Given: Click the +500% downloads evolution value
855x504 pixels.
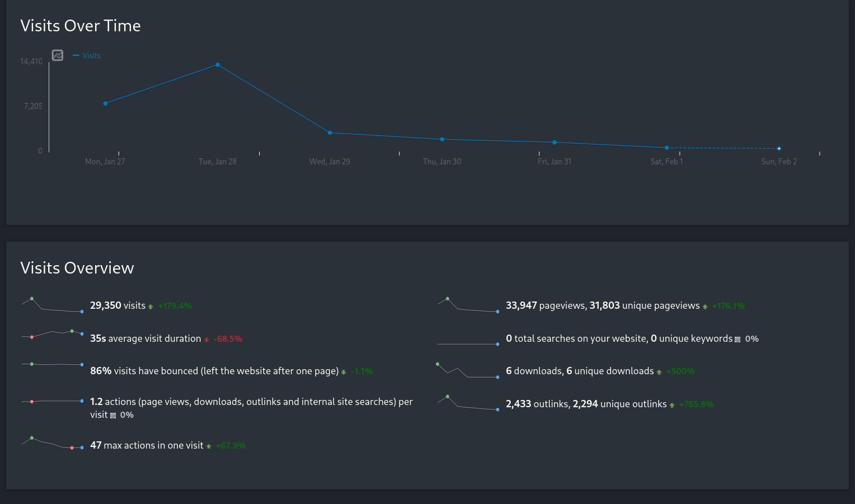Looking at the screenshot, I should coord(680,371).
